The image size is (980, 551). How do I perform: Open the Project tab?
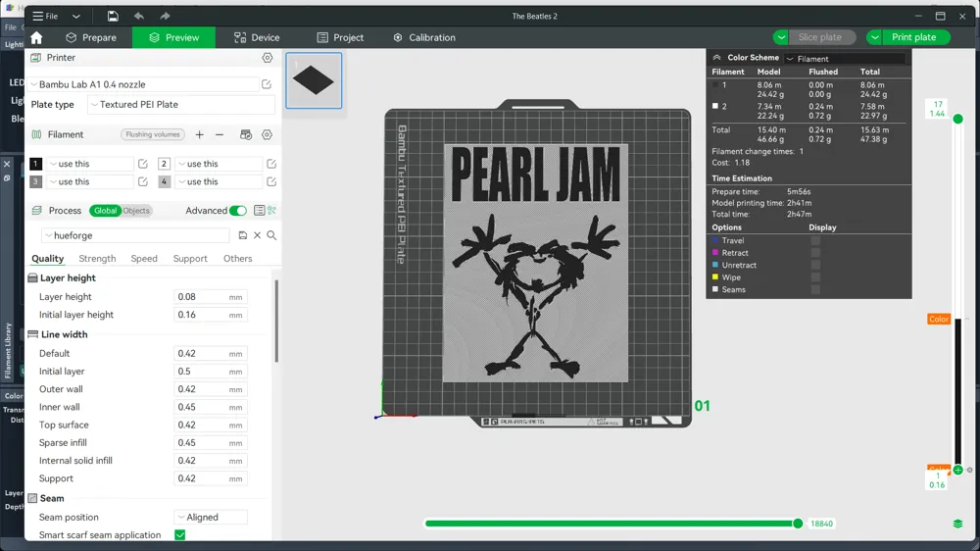click(x=341, y=37)
